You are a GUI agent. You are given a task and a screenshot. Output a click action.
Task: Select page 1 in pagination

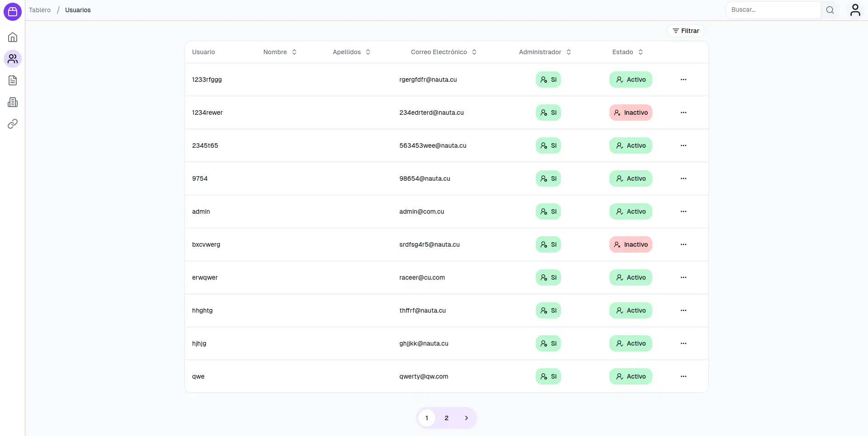pos(427,418)
